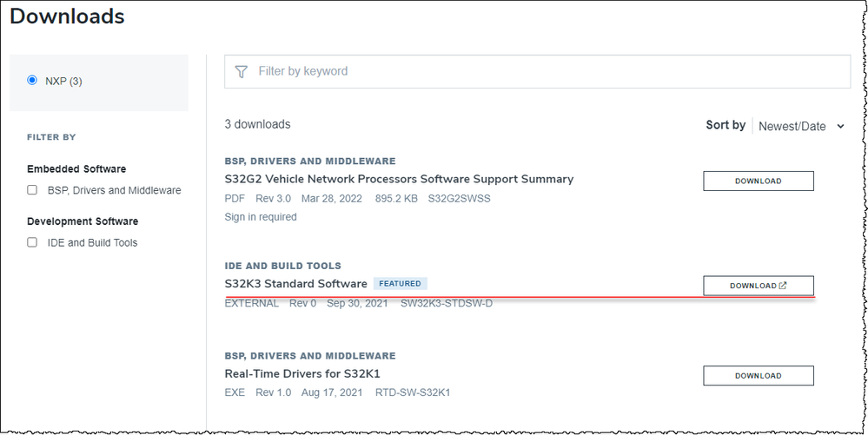
Task: Check BSP, Drivers and Middleware filter
Action: (x=32, y=190)
